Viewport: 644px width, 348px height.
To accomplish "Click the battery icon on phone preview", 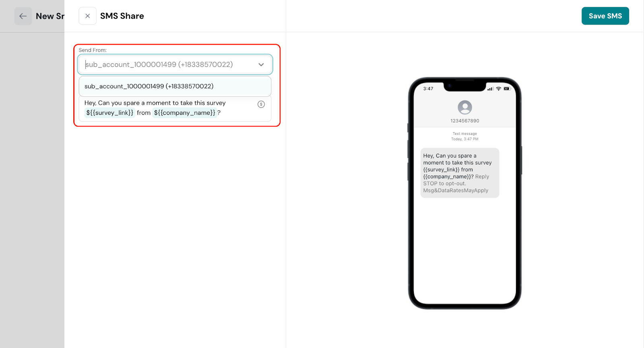I will [x=507, y=89].
